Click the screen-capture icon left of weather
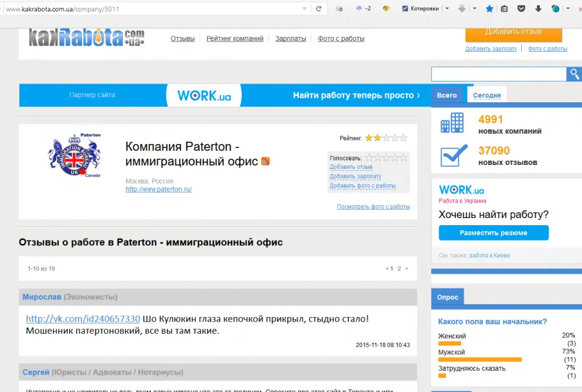Viewport: 582px width, 392px height. tap(339, 8)
